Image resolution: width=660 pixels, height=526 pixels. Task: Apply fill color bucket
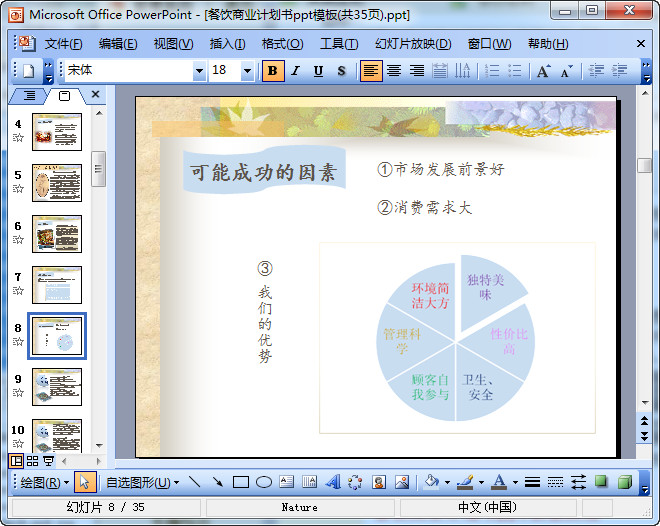(431, 482)
